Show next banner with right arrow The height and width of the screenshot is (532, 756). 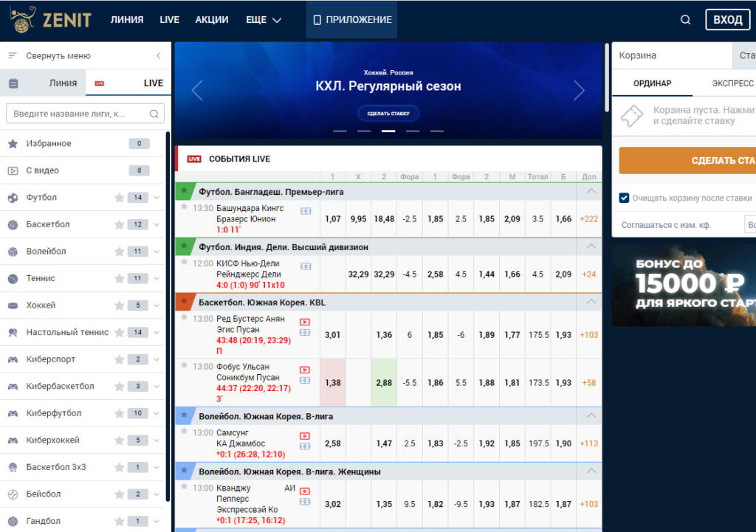tap(579, 90)
